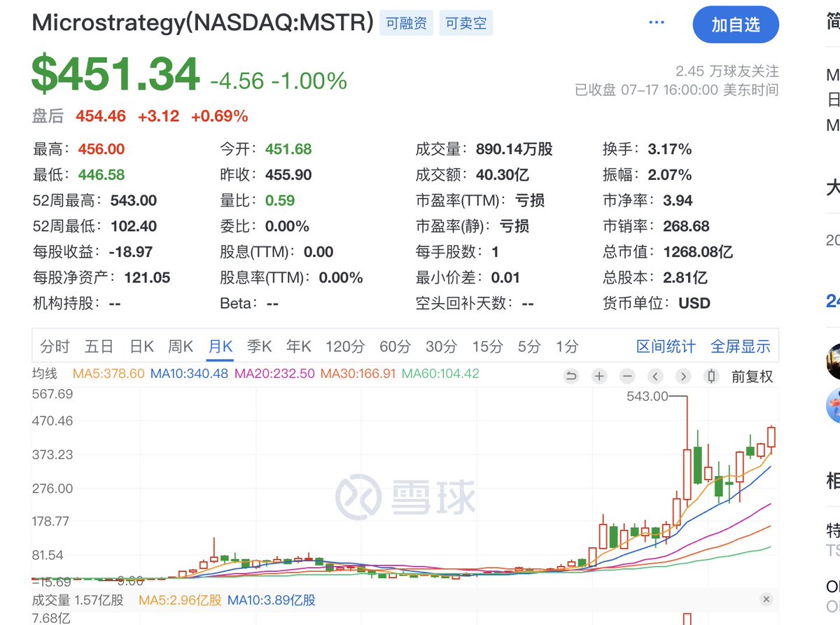Click the 换手 value 3.17%

[670, 149]
